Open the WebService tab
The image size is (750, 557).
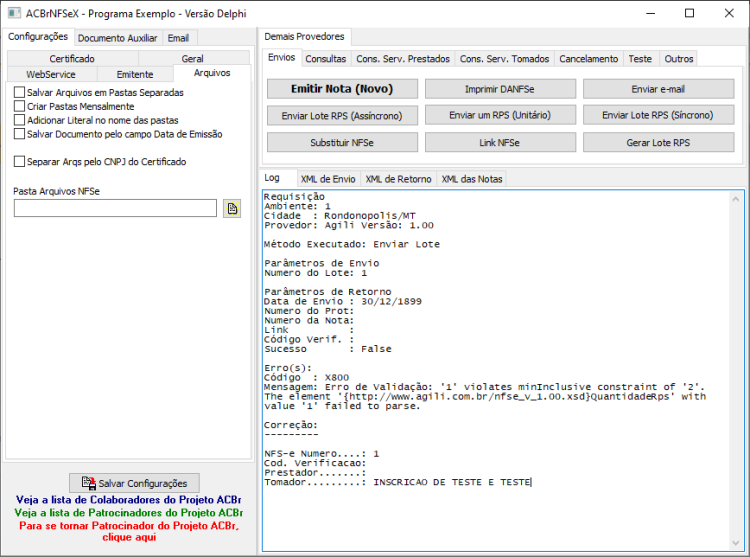click(51, 74)
